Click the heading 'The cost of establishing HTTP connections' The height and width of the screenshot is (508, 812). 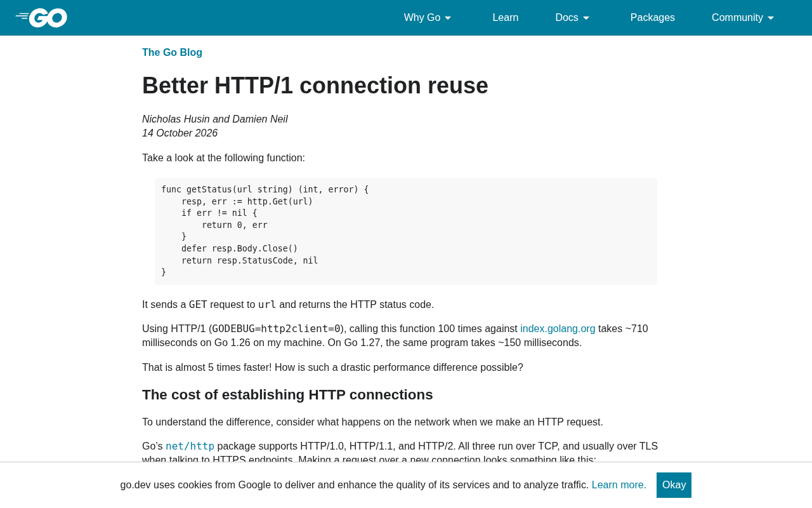pyautogui.click(x=287, y=395)
